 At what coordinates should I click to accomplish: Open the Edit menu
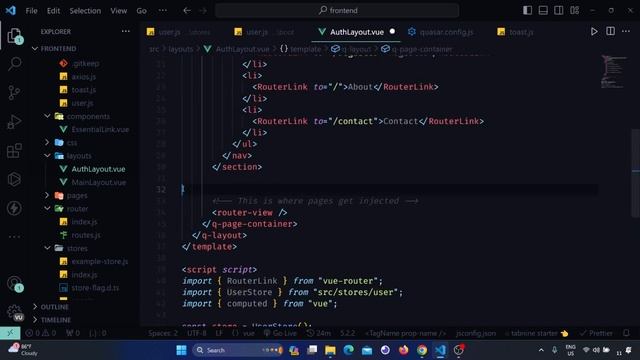pyautogui.click(x=53, y=11)
